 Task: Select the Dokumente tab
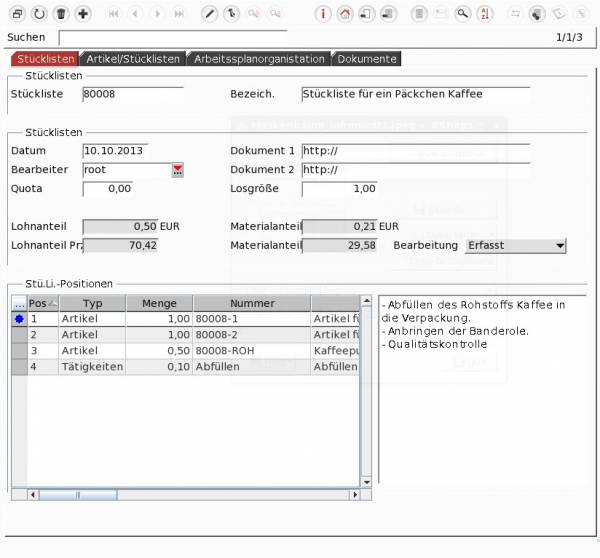coord(367,59)
